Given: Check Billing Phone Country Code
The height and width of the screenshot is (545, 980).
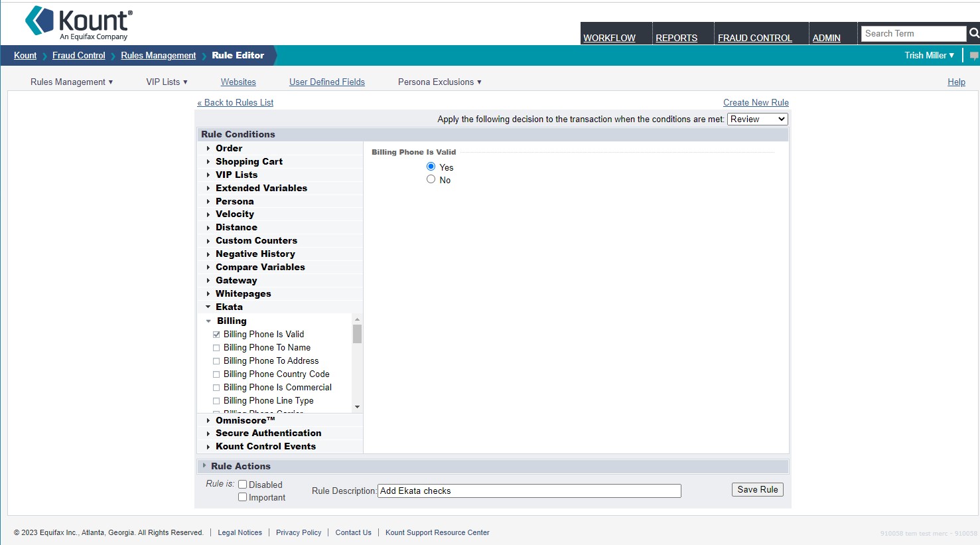Looking at the screenshot, I should click(x=216, y=374).
